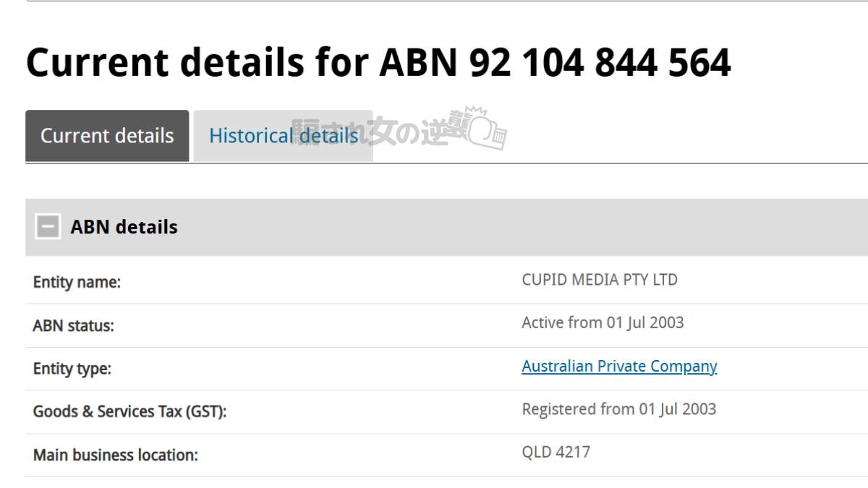This screenshot has height=488, width=868.
Task: Open the Australian Private Company link
Action: tap(619, 367)
